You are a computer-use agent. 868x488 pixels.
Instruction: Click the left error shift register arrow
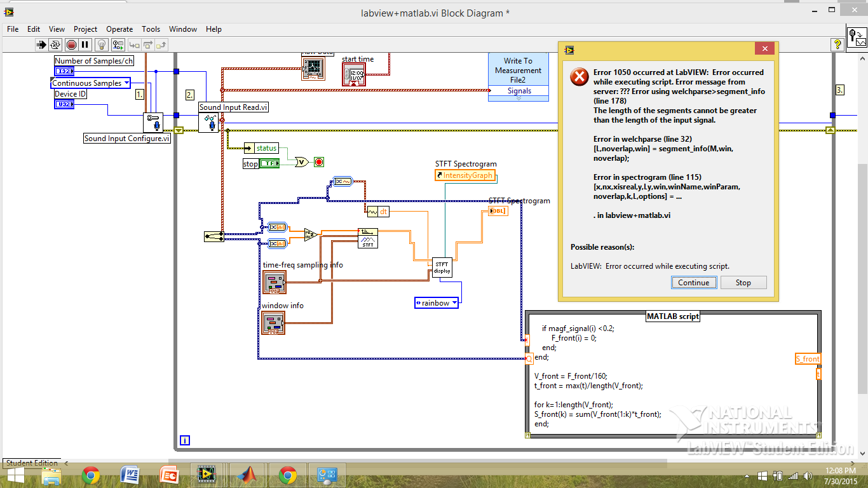(x=179, y=130)
